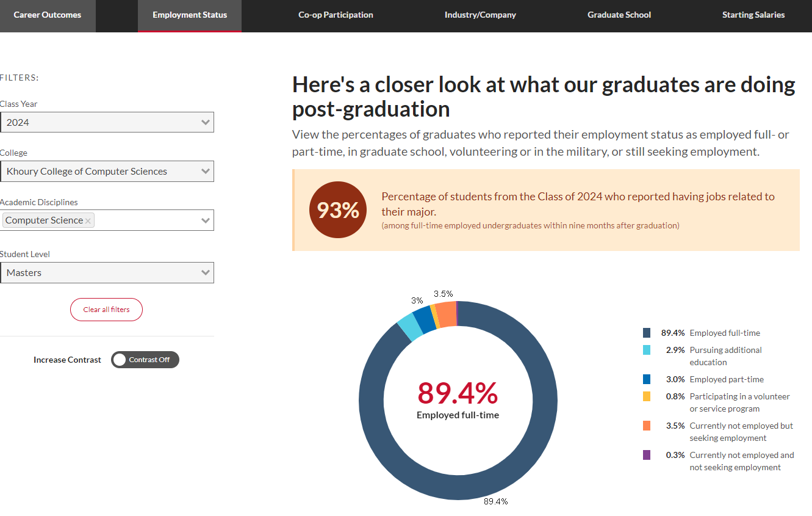Click the orange seeking employment legend swatch
The height and width of the screenshot is (516, 812).
[646, 426]
